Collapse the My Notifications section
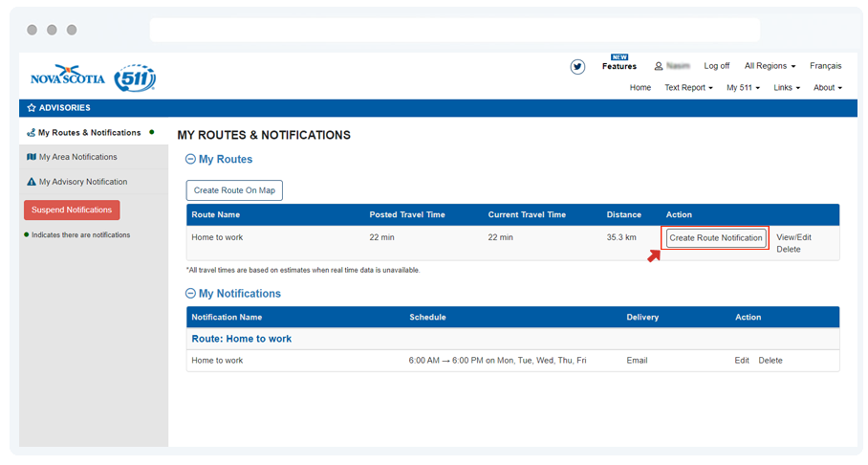This screenshot has width=868, height=465. 190,294
